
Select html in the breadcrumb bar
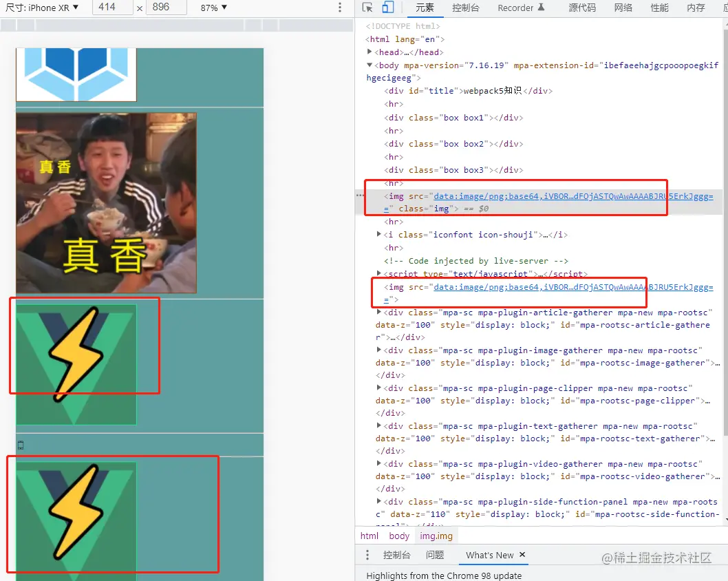tap(369, 536)
